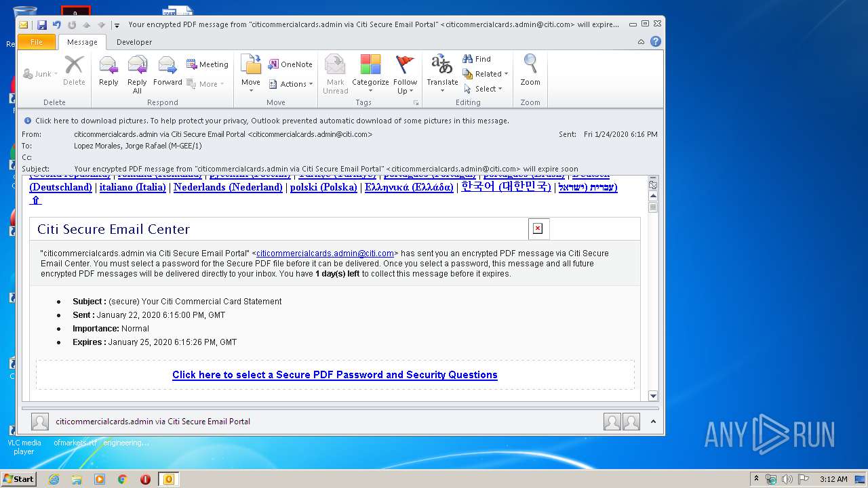
Task: Open the Categorize color menu
Action: tap(370, 75)
